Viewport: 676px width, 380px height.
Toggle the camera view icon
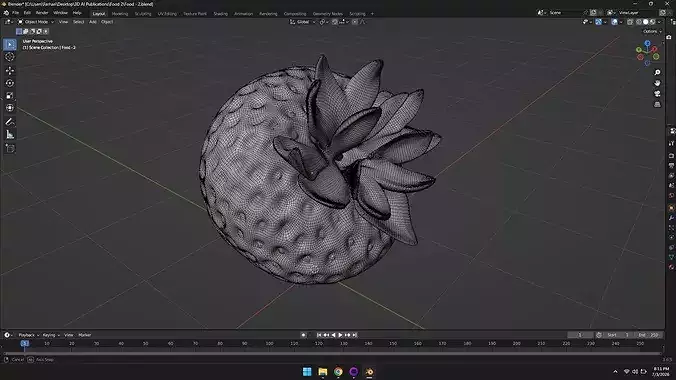[657, 94]
